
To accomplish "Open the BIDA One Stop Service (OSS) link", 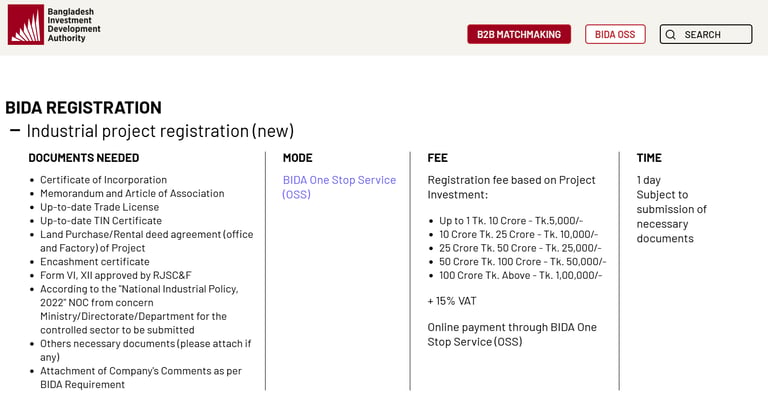I will [x=339, y=187].
